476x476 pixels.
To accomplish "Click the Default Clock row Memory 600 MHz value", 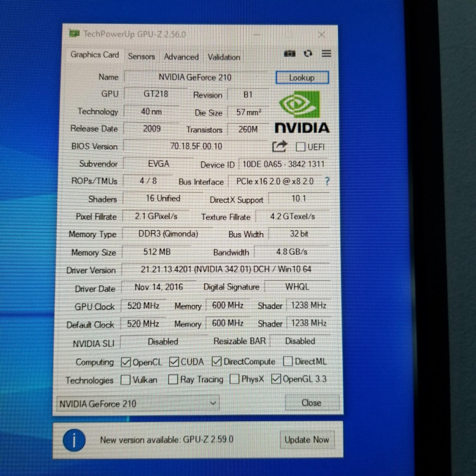I will pos(228,323).
